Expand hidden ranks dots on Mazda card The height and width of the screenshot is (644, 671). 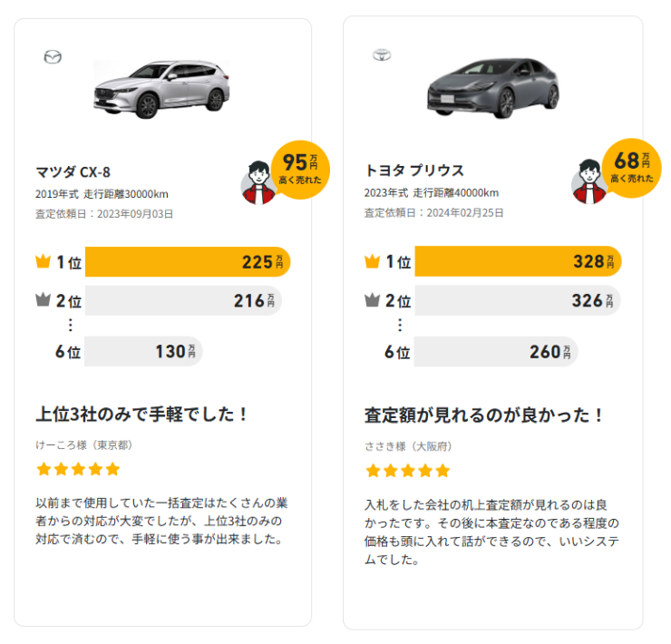71,326
